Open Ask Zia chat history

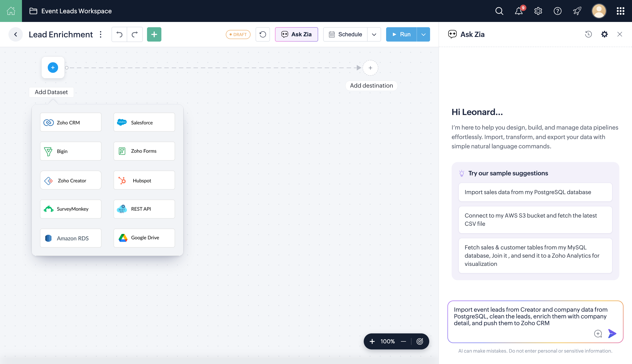(x=588, y=34)
